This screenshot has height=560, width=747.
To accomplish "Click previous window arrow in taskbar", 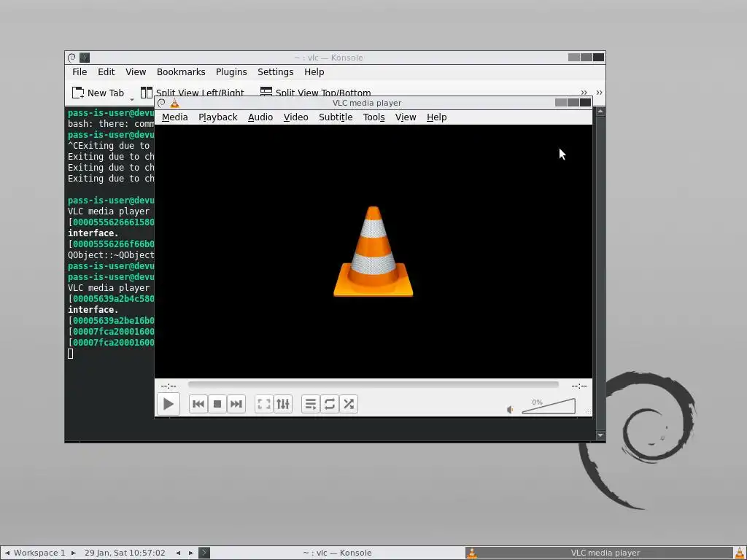I will tap(178, 553).
